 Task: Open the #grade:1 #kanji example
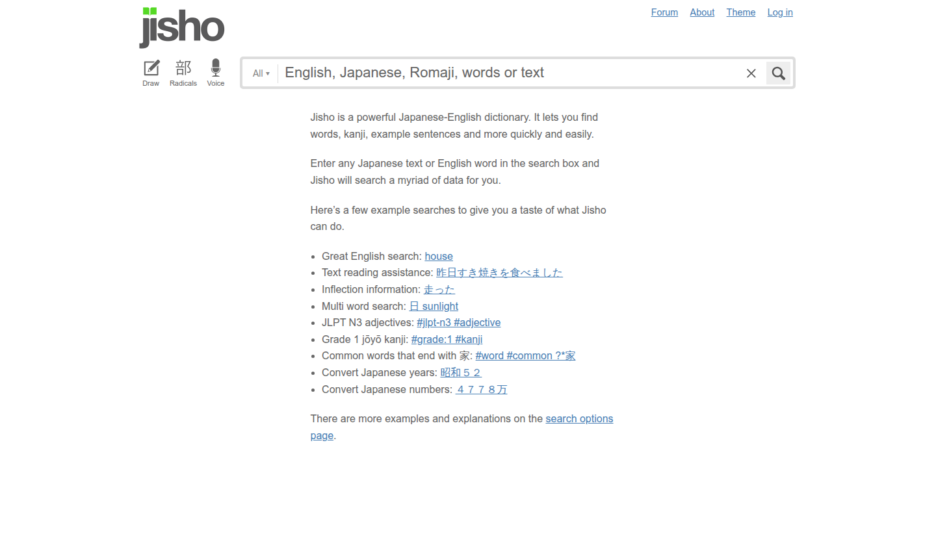[x=447, y=340]
